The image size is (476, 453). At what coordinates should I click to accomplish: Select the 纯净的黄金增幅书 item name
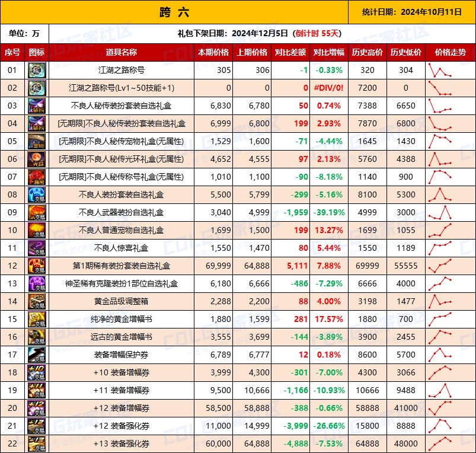pyautogui.click(x=122, y=319)
